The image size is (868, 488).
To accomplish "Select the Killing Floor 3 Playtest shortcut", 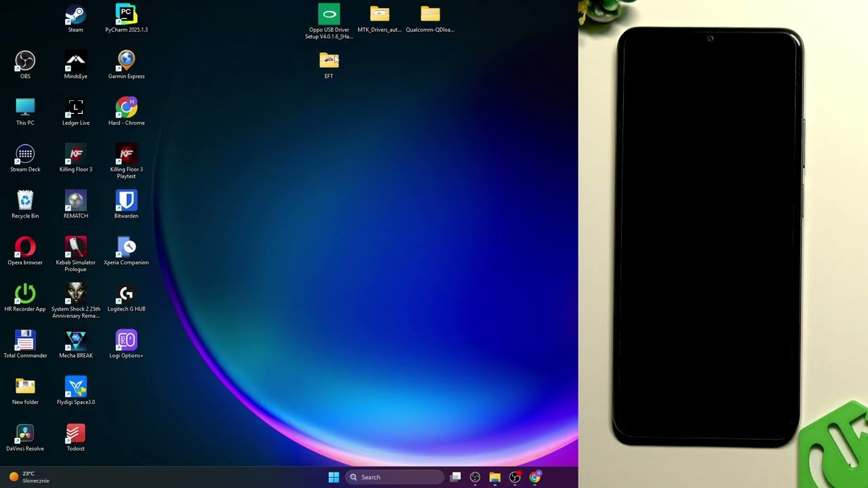I will pyautogui.click(x=126, y=162).
